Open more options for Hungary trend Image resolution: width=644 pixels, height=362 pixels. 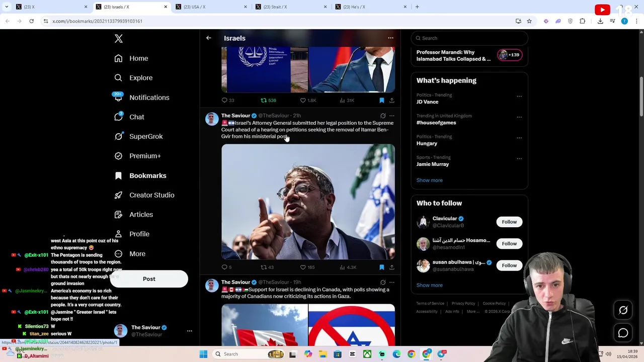pos(519,138)
